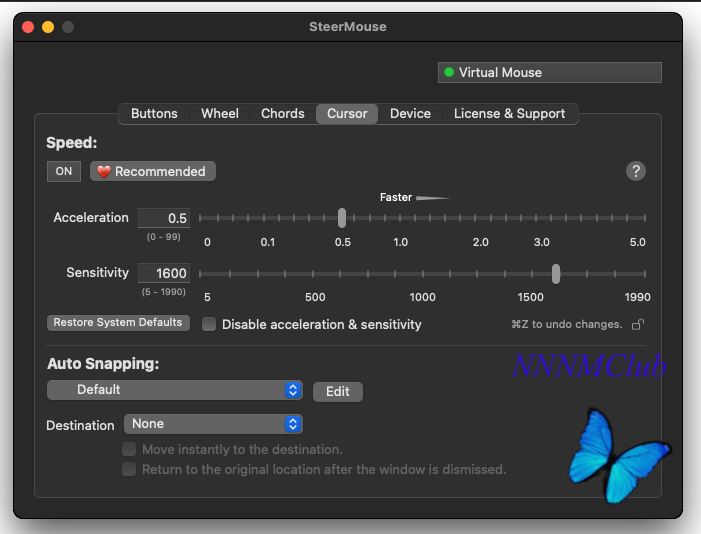Click the 1000 sensitivity scale label

(x=422, y=297)
